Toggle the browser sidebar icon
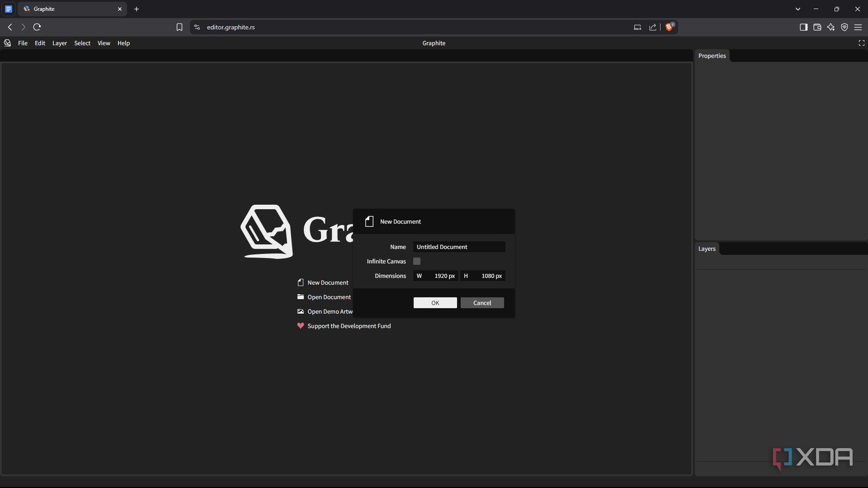This screenshot has width=868, height=488. 803,27
